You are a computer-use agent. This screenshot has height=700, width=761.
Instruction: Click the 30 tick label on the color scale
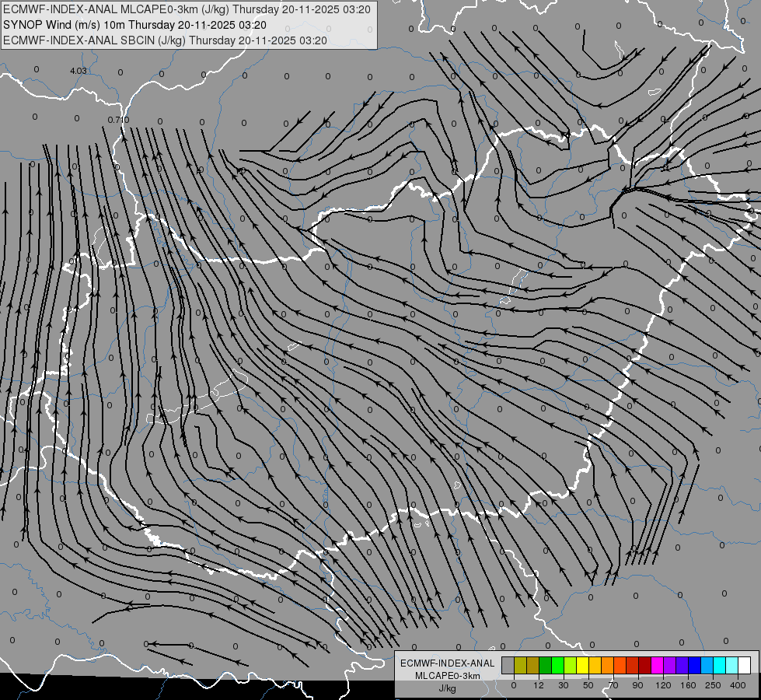point(564,685)
